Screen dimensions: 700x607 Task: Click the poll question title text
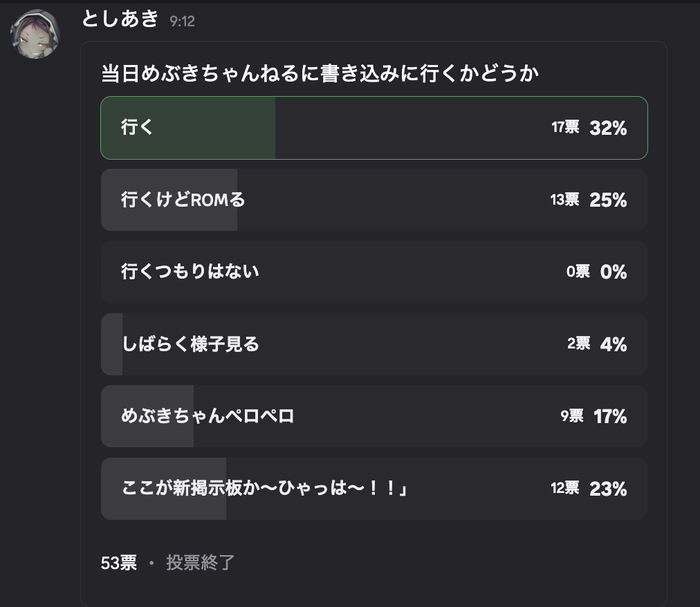pyautogui.click(x=320, y=74)
